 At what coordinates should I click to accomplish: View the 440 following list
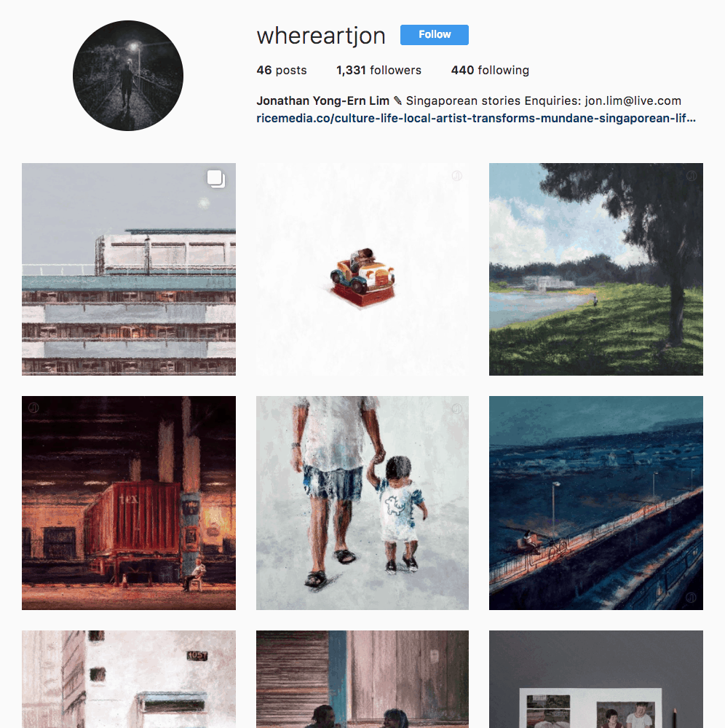point(490,70)
